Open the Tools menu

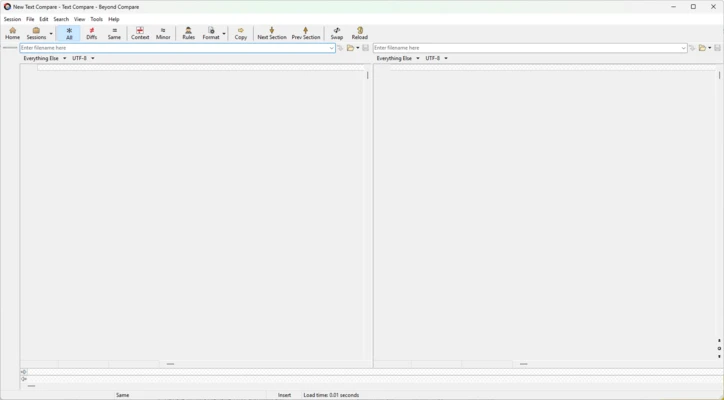point(97,19)
